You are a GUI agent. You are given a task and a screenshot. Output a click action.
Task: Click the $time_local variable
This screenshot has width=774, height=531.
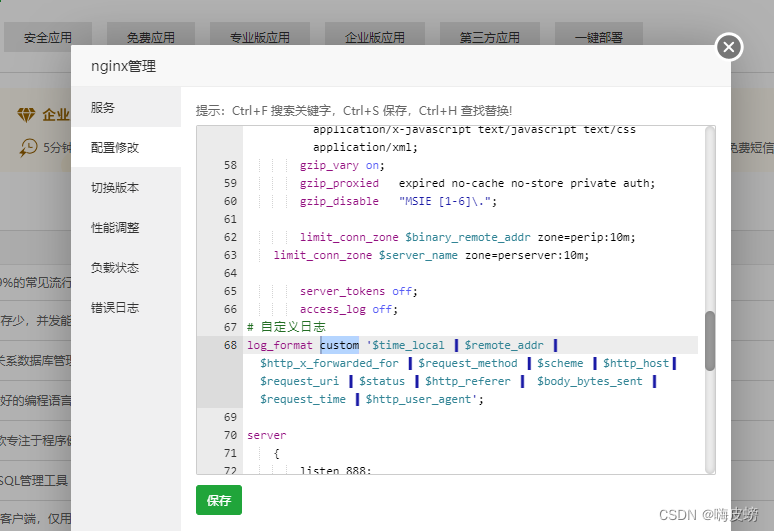(408, 345)
